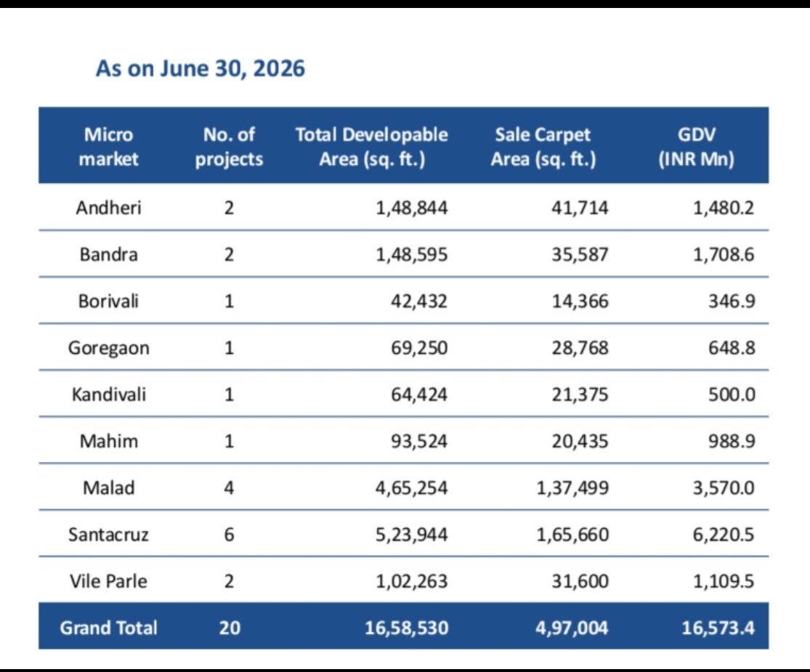The height and width of the screenshot is (672, 810).
Task: Select Andheri developable area 1,48,844
Action: (412, 209)
